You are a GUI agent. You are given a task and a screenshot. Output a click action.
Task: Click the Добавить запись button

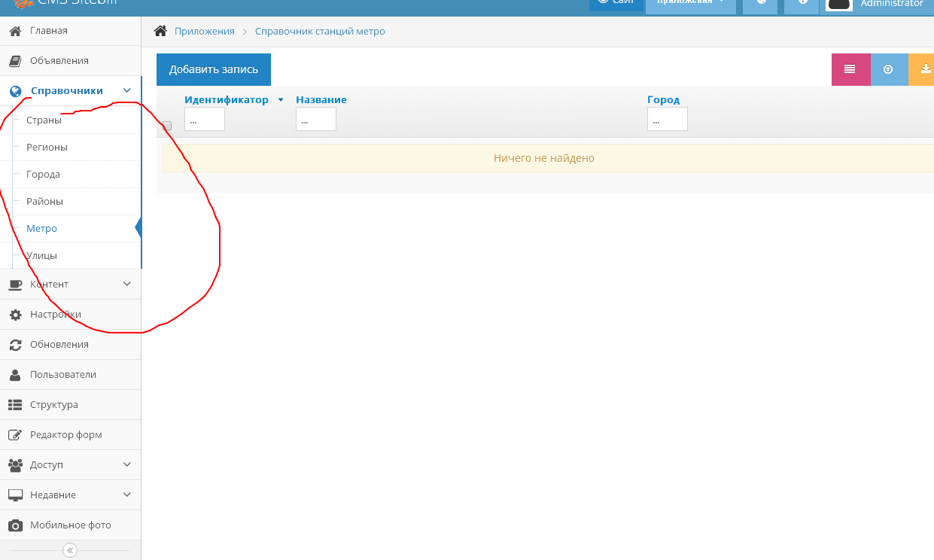tap(214, 69)
